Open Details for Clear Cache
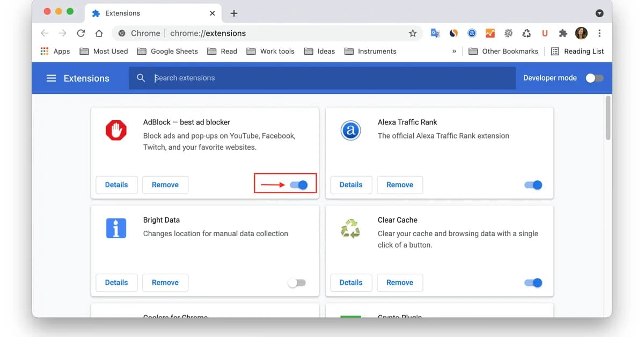This screenshot has width=644, height=337. (351, 282)
